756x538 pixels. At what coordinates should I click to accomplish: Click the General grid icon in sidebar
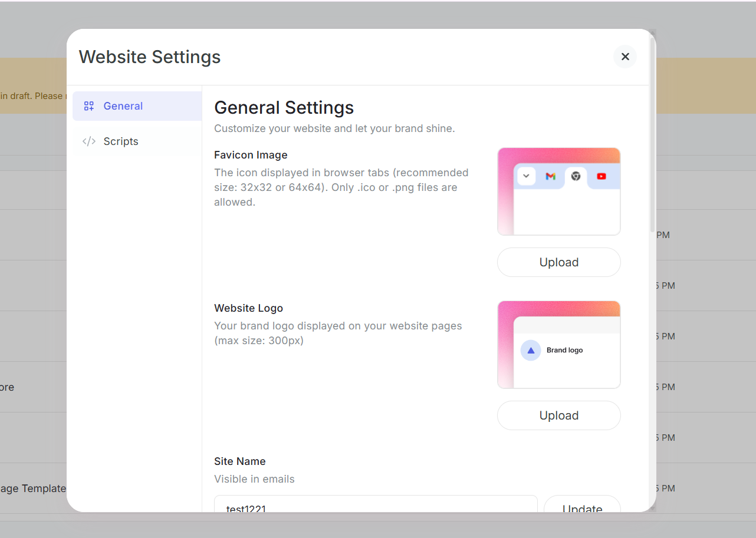tap(89, 106)
